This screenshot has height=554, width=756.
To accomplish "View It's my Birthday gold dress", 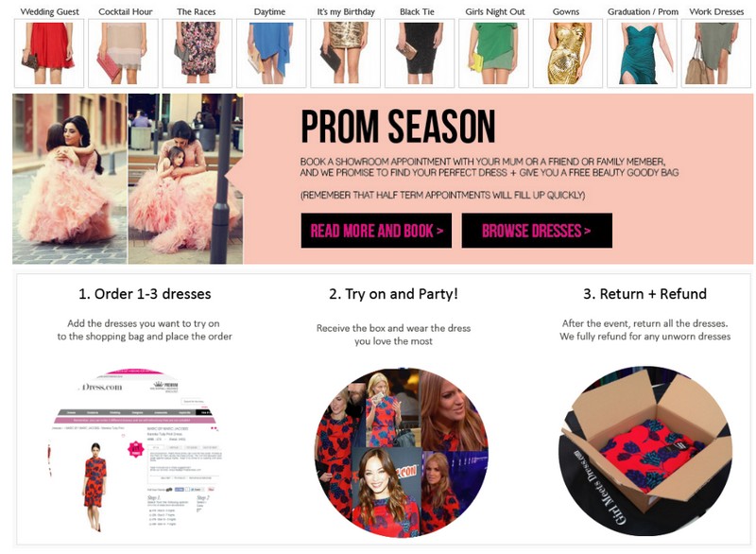I will coord(345,53).
